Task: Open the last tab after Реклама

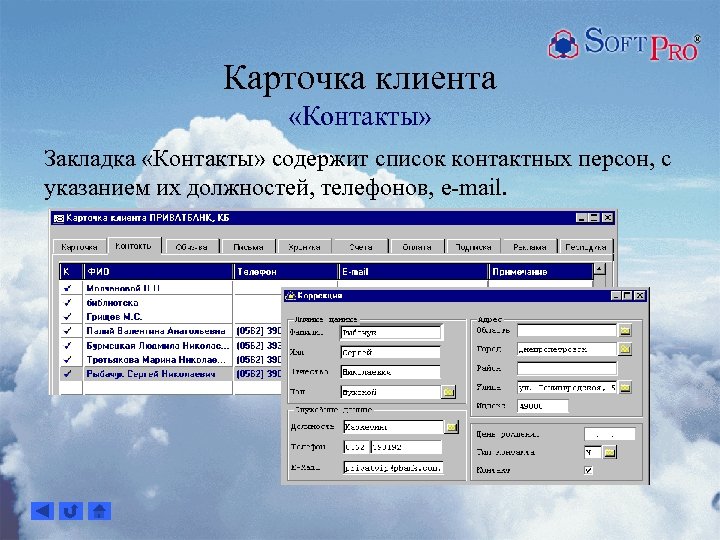Action: [x=586, y=247]
